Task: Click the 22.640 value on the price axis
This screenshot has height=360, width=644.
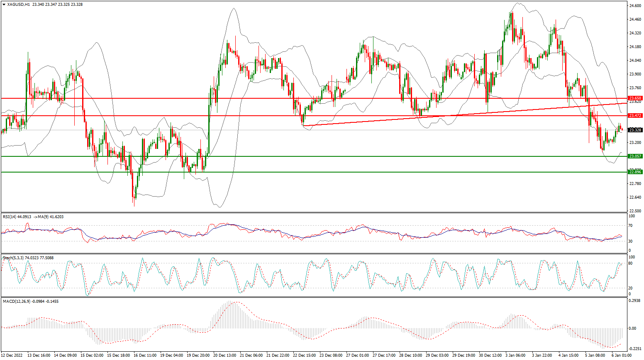Action: [635, 197]
